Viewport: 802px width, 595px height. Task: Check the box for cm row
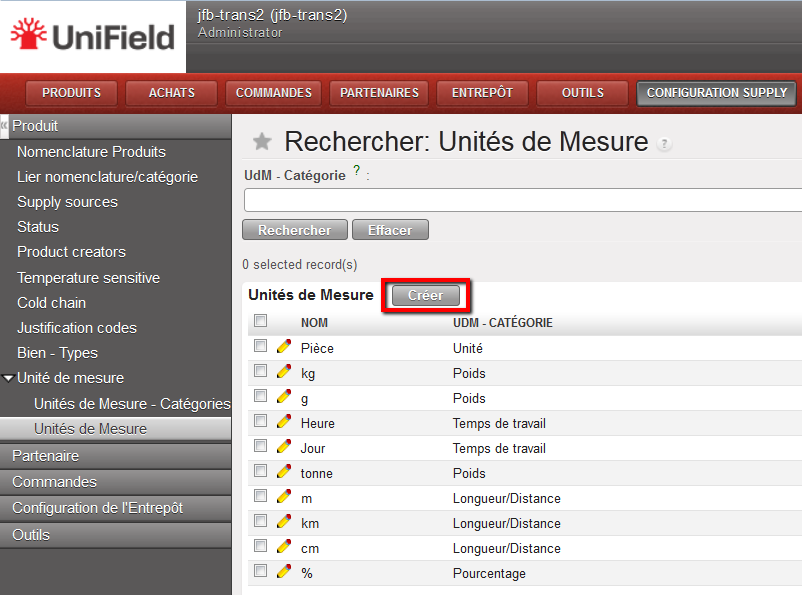[261, 546]
